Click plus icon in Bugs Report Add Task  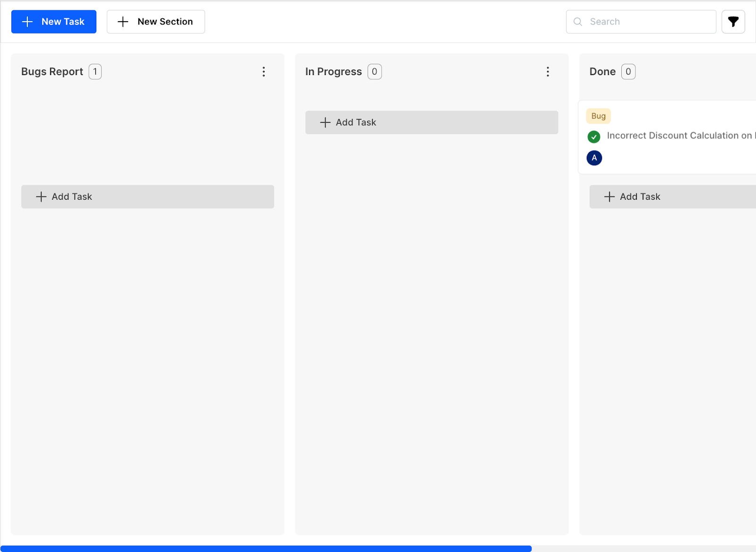pyautogui.click(x=41, y=197)
